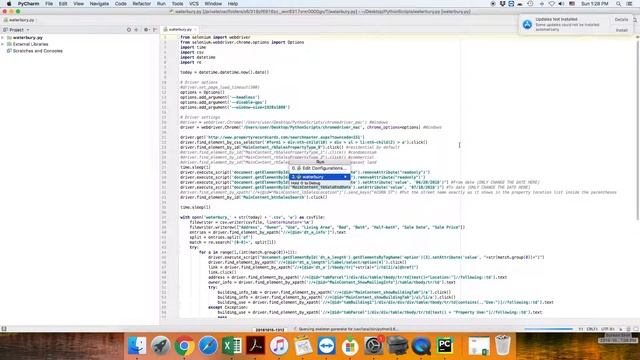
Task: Open the File menu
Action: (x=49, y=4)
